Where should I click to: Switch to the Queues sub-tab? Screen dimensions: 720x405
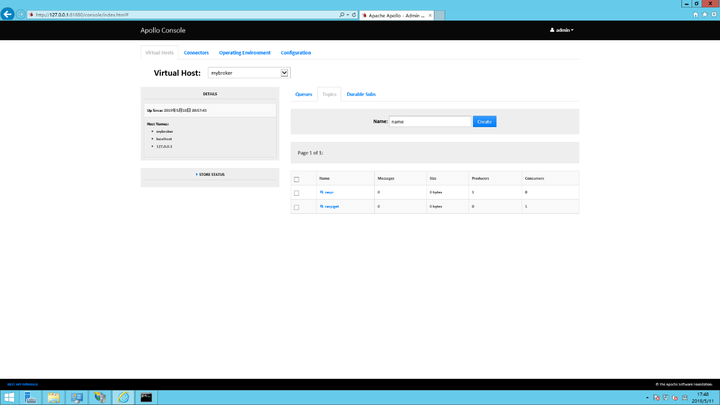click(304, 94)
